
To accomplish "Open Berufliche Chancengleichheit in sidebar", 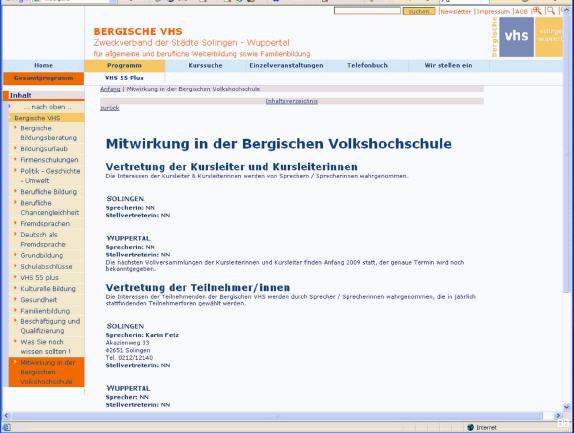I will [49, 208].
